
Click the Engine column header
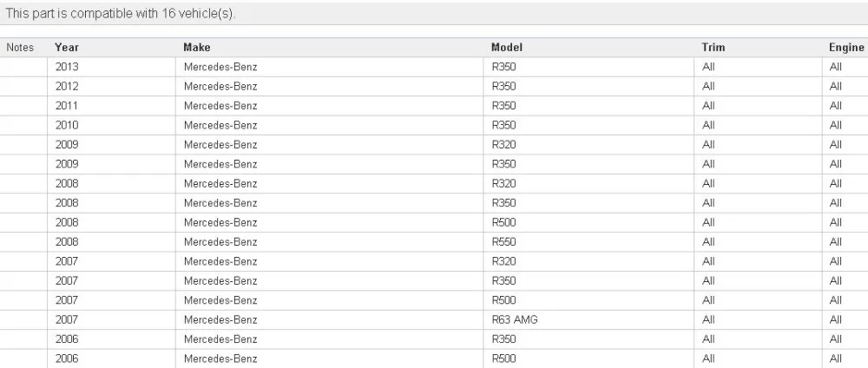tap(846, 48)
